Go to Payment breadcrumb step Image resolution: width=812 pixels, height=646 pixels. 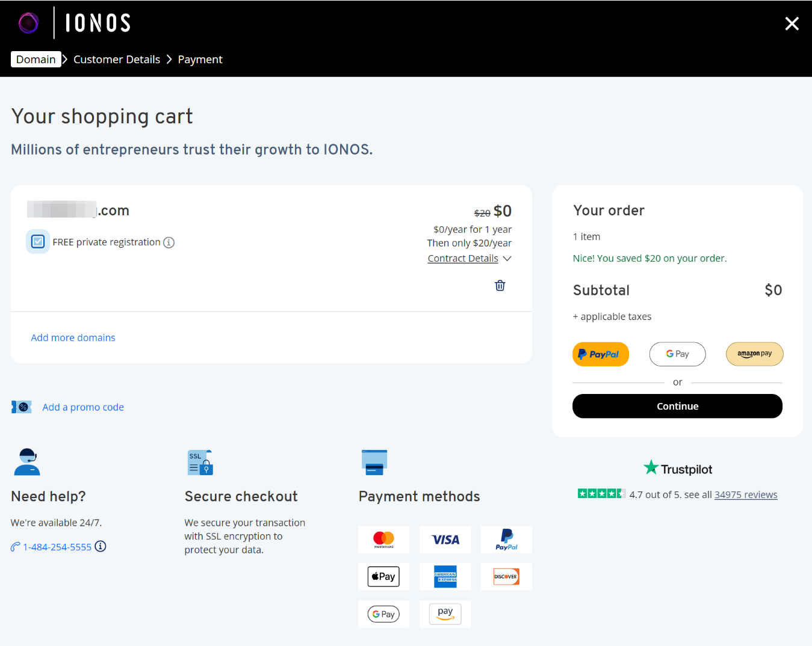pos(200,60)
